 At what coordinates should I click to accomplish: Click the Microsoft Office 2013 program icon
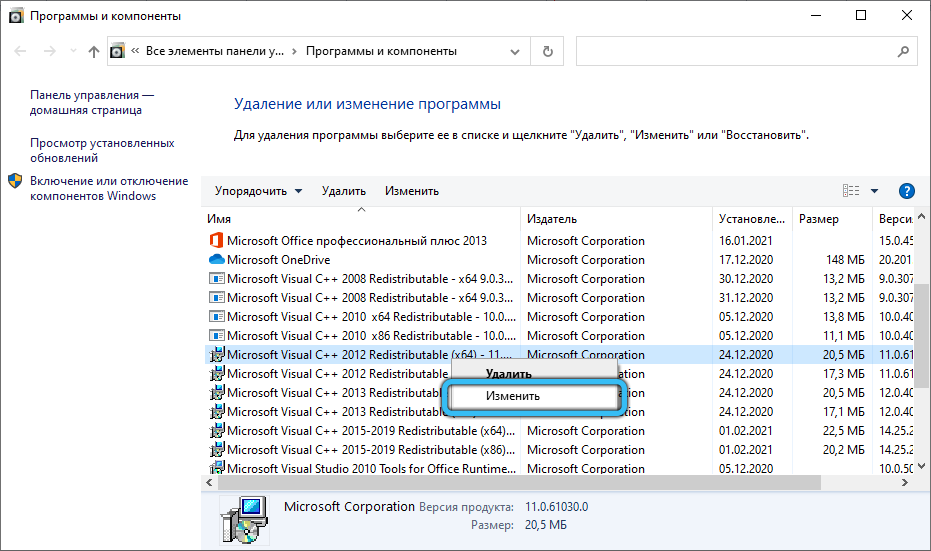pyautogui.click(x=216, y=241)
